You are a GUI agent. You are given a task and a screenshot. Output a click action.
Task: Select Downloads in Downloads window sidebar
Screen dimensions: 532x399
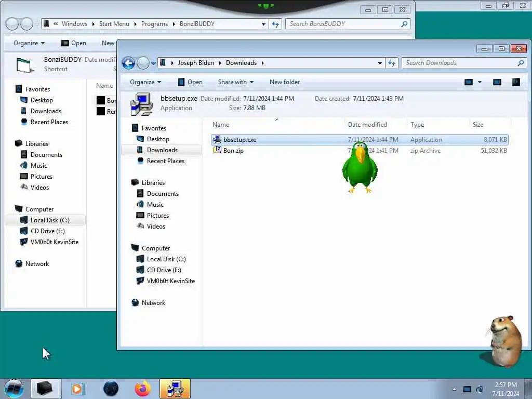(x=162, y=150)
